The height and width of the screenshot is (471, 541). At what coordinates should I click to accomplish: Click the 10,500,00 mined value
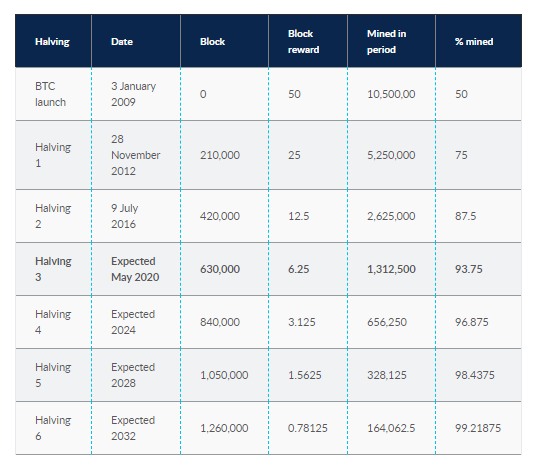pos(391,94)
